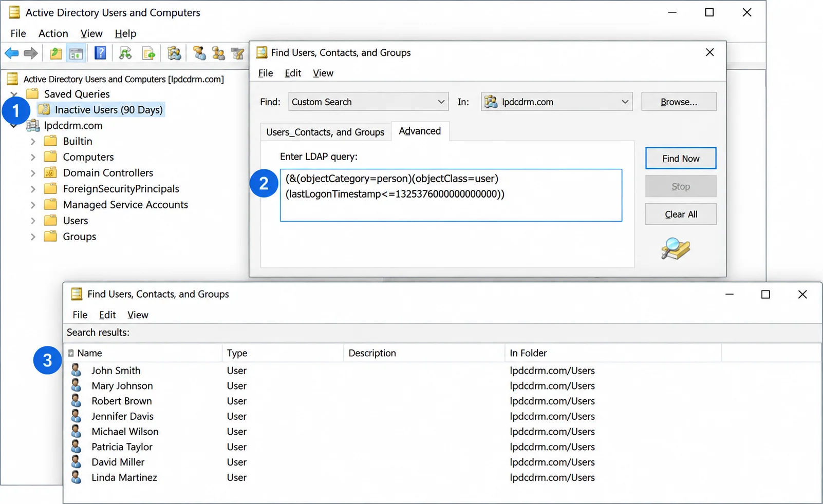Click the Clear All button

coord(681,214)
